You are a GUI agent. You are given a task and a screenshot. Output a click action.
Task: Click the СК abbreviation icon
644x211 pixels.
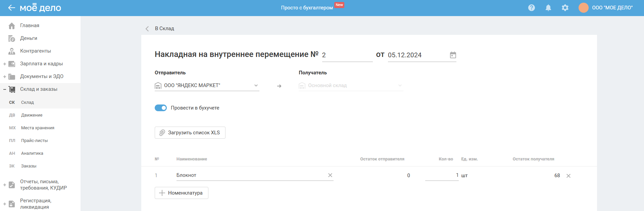[x=12, y=102]
